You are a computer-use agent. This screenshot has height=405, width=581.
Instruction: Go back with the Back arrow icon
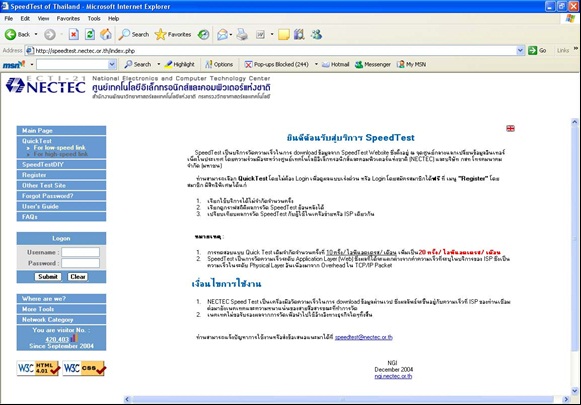pos(10,34)
